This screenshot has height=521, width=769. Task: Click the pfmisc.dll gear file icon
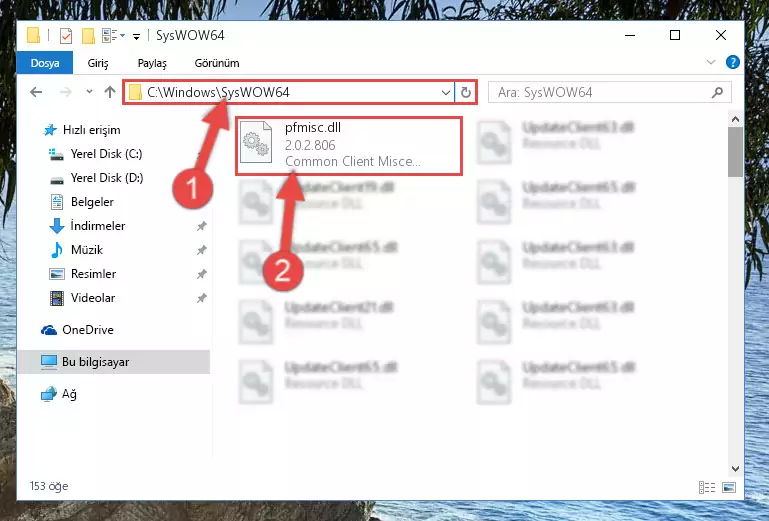(256, 142)
